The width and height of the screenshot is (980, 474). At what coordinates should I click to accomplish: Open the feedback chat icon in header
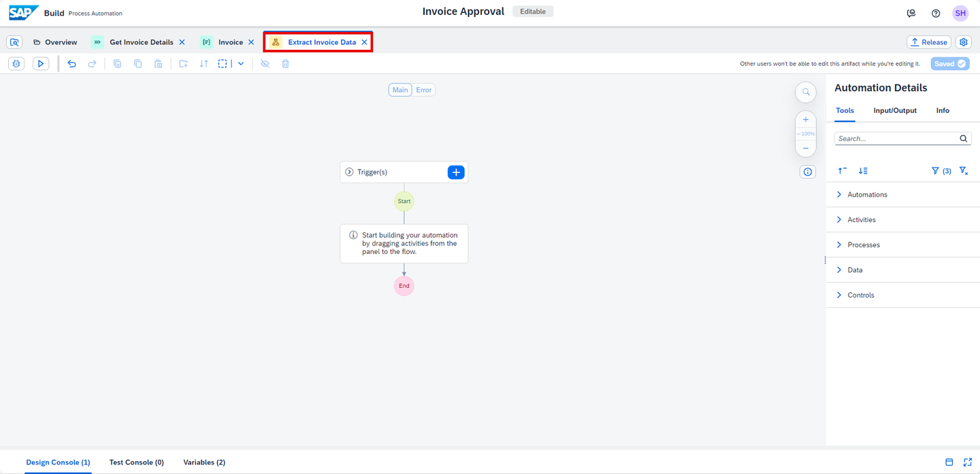(x=911, y=13)
